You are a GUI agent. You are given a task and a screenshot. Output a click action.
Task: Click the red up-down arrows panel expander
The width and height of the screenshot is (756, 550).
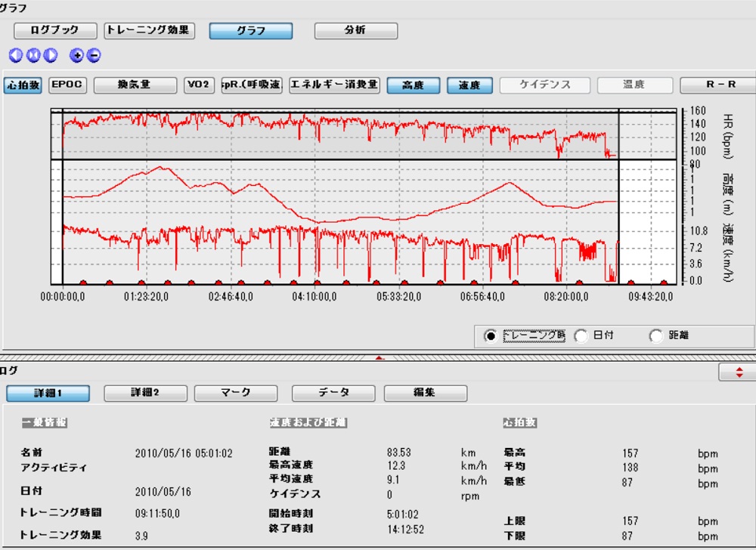738,372
